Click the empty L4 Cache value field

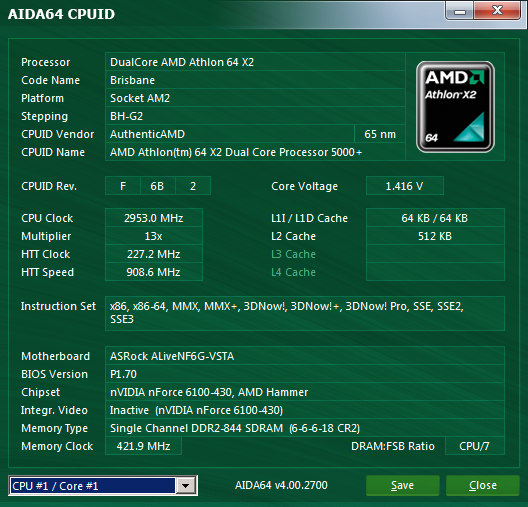(x=435, y=272)
